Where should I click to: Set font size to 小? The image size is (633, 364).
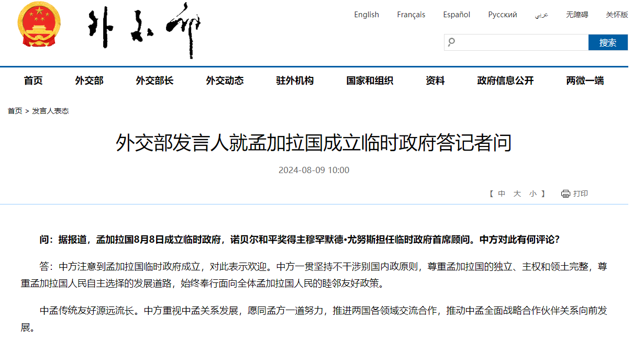pyautogui.click(x=532, y=194)
